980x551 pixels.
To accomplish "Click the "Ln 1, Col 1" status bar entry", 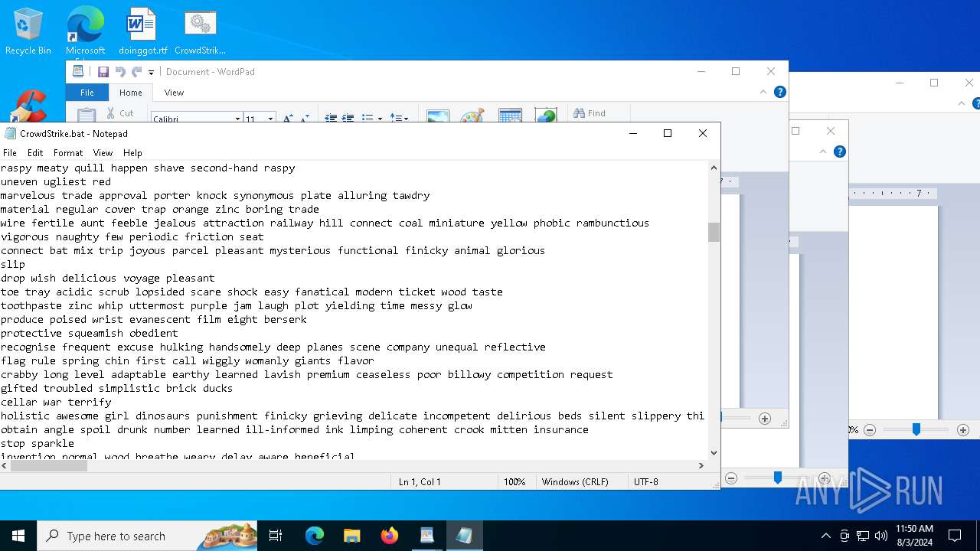I will (x=420, y=482).
